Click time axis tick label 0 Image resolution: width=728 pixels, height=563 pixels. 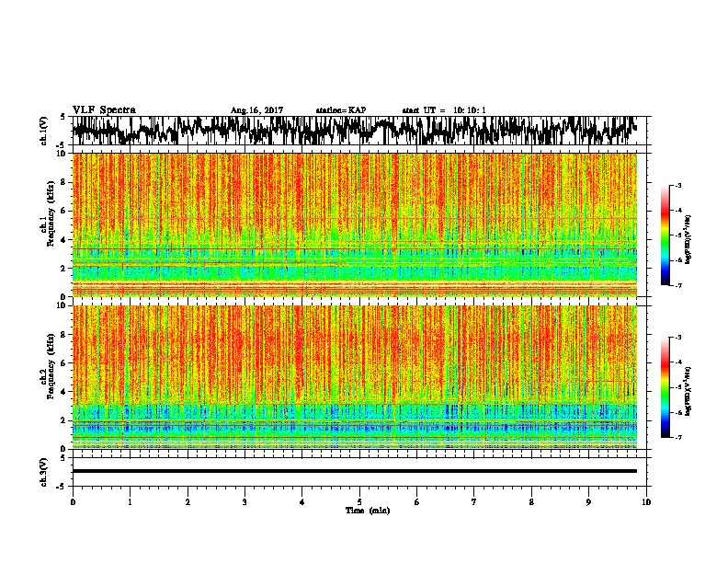pyautogui.click(x=73, y=502)
